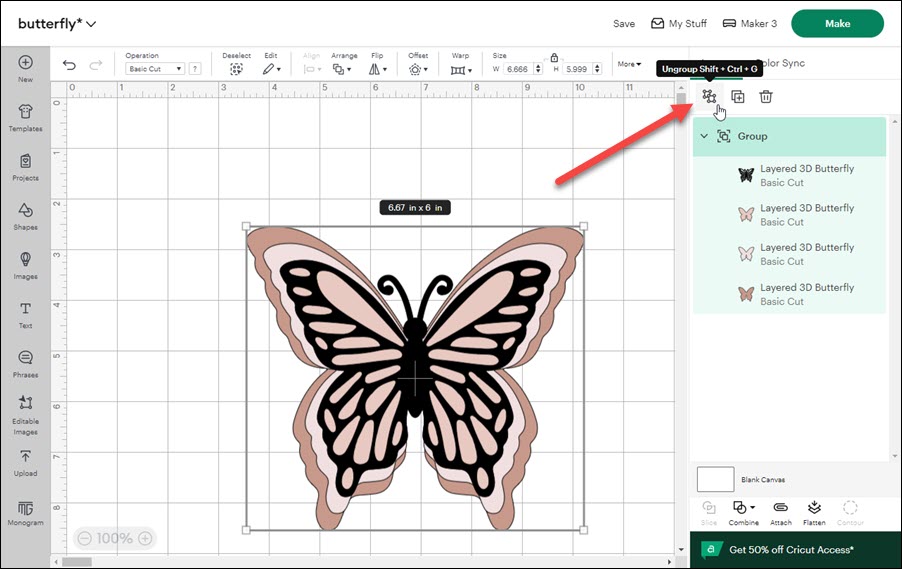
Task: Toggle the size lock aspect ratio
Action: [553, 57]
